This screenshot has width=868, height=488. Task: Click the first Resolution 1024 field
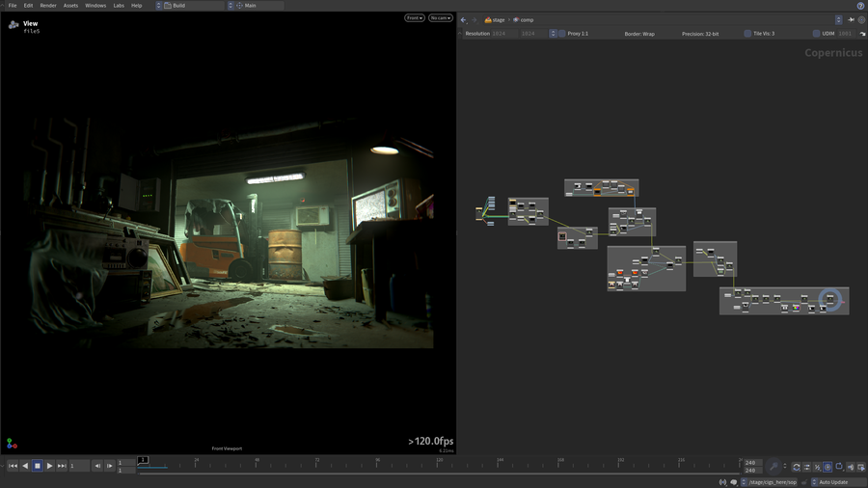point(504,34)
